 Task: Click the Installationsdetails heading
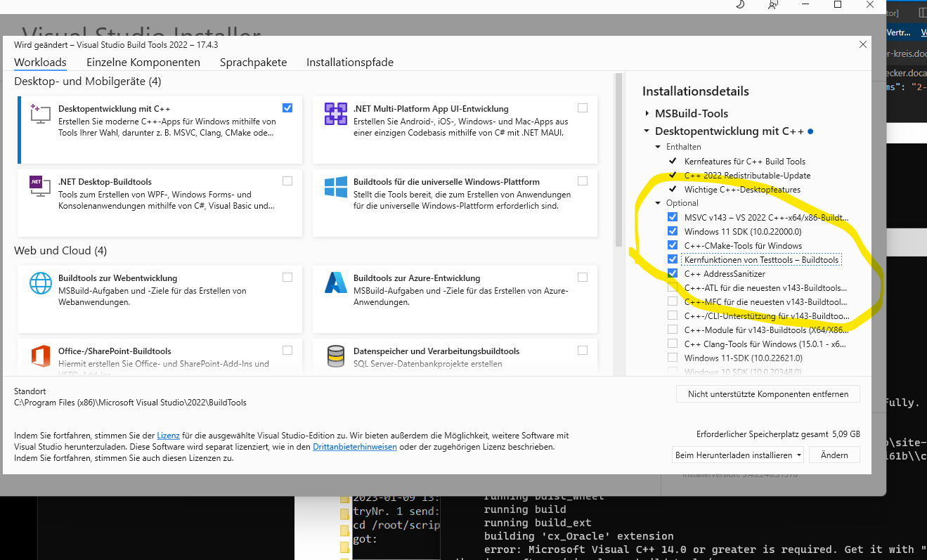696,91
